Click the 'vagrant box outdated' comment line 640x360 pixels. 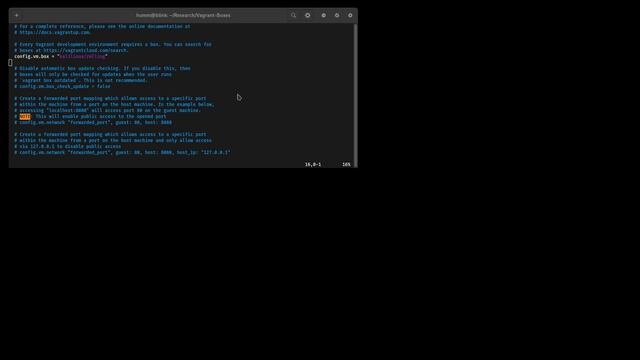[x=81, y=80]
